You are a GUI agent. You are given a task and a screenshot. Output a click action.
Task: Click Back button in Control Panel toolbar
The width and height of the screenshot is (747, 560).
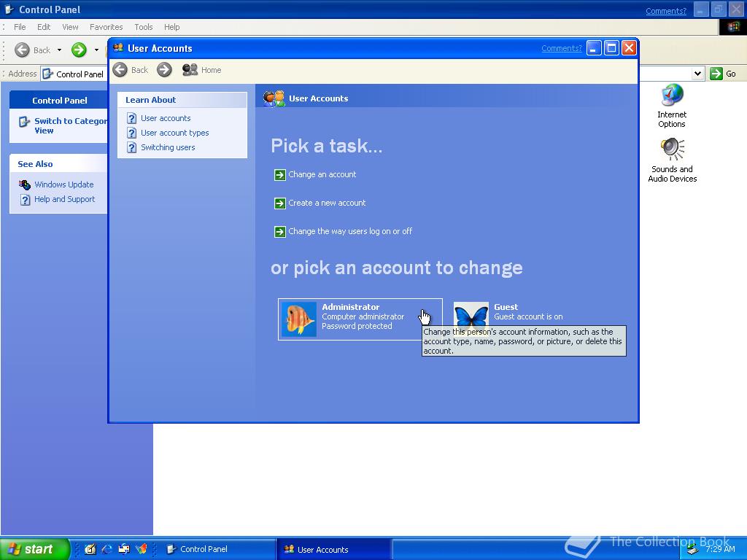[x=32, y=50]
